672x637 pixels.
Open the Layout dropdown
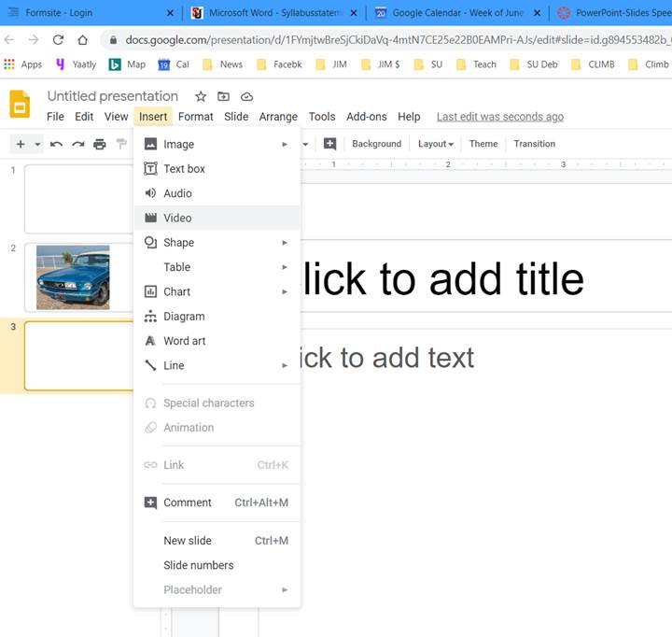pyautogui.click(x=435, y=144)
